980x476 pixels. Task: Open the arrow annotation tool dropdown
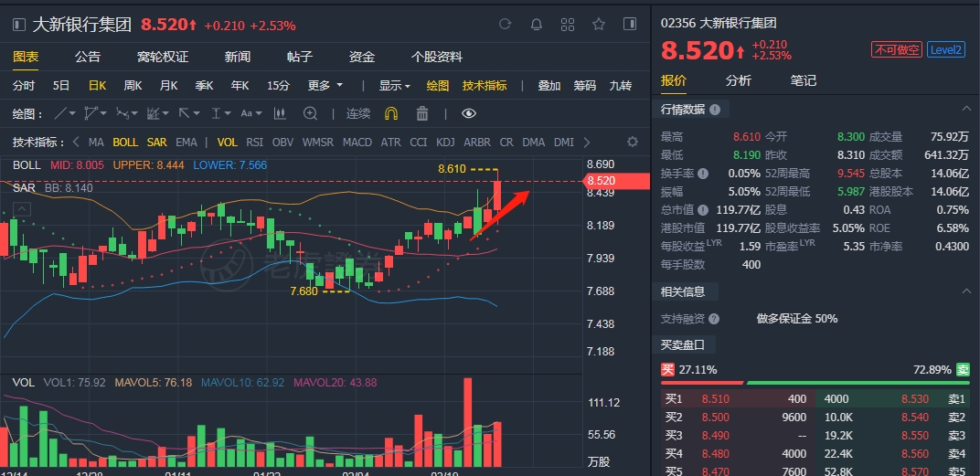(188, 113)
